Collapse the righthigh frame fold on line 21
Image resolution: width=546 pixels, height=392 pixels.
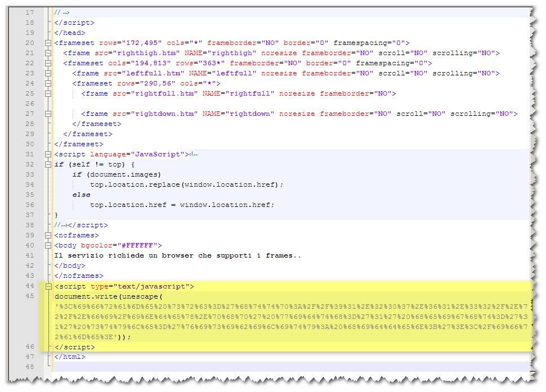[48, 53]
